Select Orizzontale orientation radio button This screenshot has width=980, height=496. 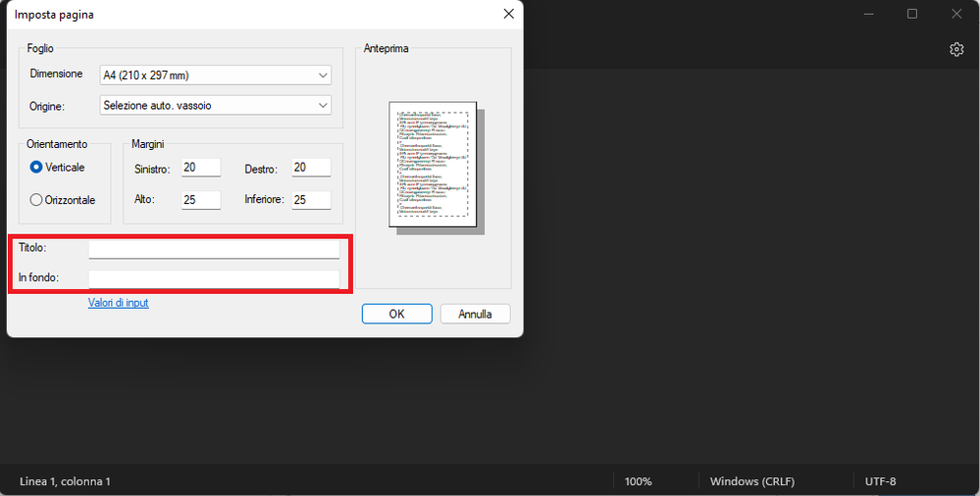coord(36,200)
